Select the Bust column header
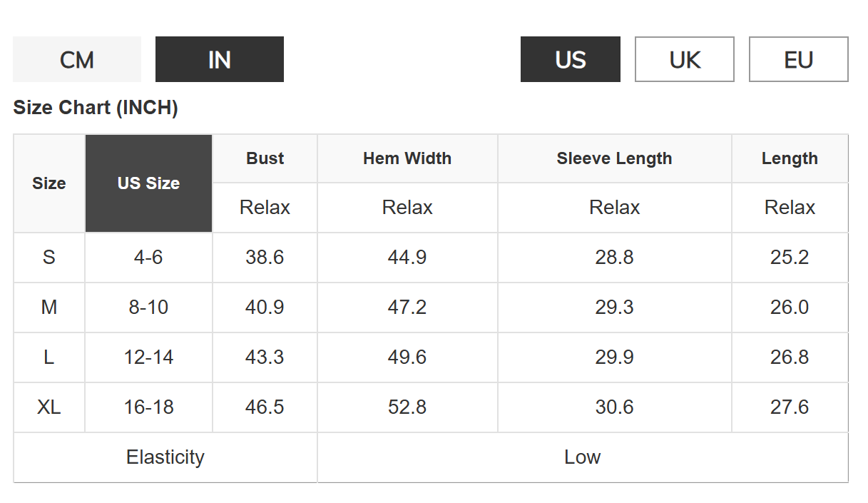 pyautogui.click(x=265, y=158)
